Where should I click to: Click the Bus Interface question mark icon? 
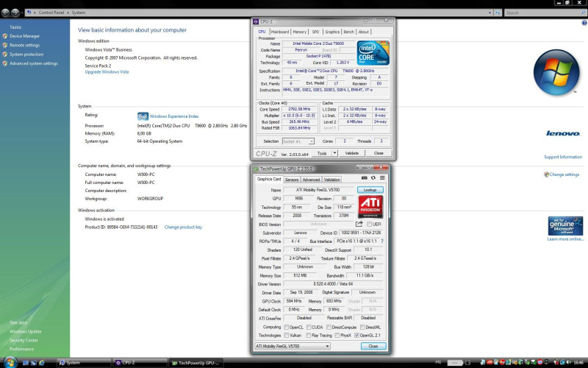click(382, 241)
